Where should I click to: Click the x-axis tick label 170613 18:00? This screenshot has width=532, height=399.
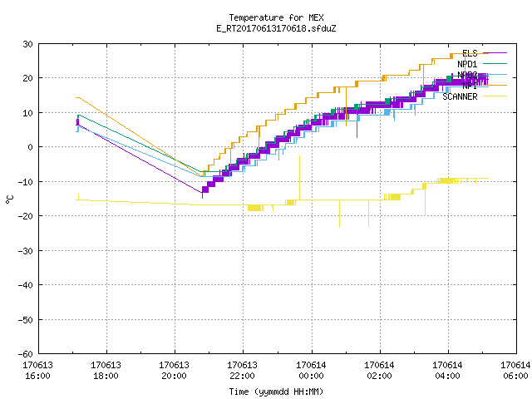(106, 371)
